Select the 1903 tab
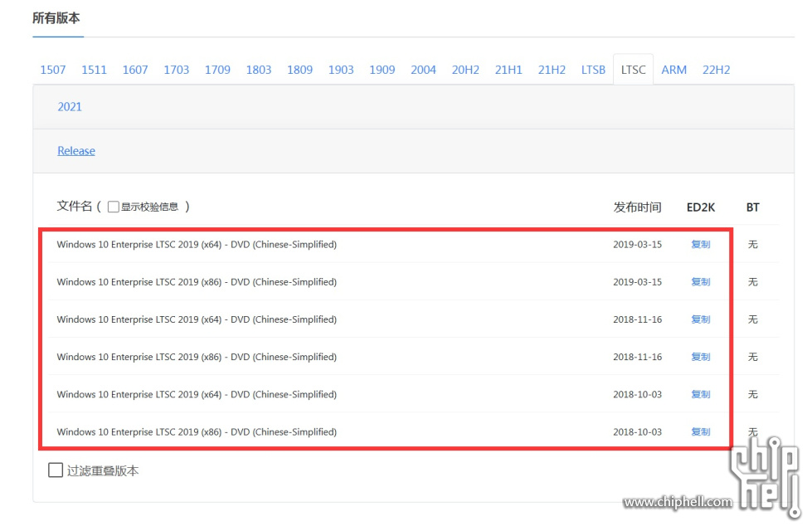 pyautogui.click(x=341, y=70)
